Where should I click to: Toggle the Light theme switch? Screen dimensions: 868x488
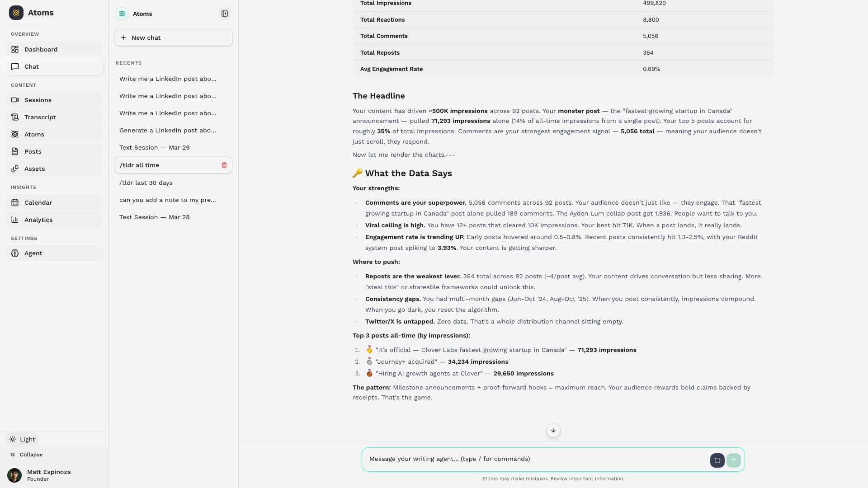point(23,440)
